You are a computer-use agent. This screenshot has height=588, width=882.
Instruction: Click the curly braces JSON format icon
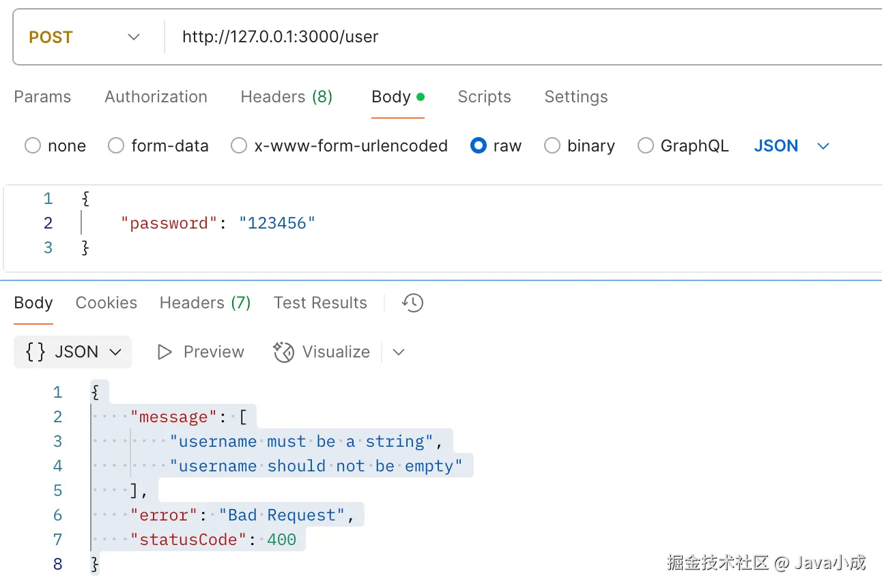(35, 352)
